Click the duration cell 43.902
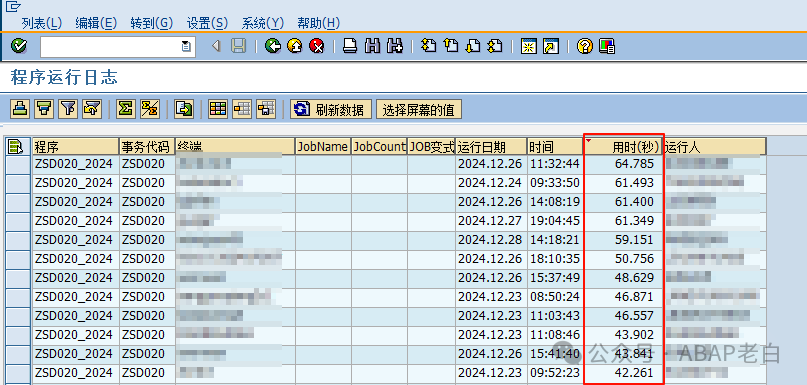 (x=624, y=335)
